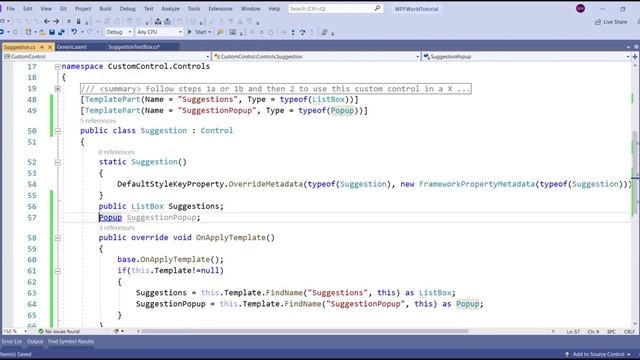Click the split editor icon at right of navigation bar
Image resolution: width=640 pixels, height=360 pixels.
[x=635, y=56]
